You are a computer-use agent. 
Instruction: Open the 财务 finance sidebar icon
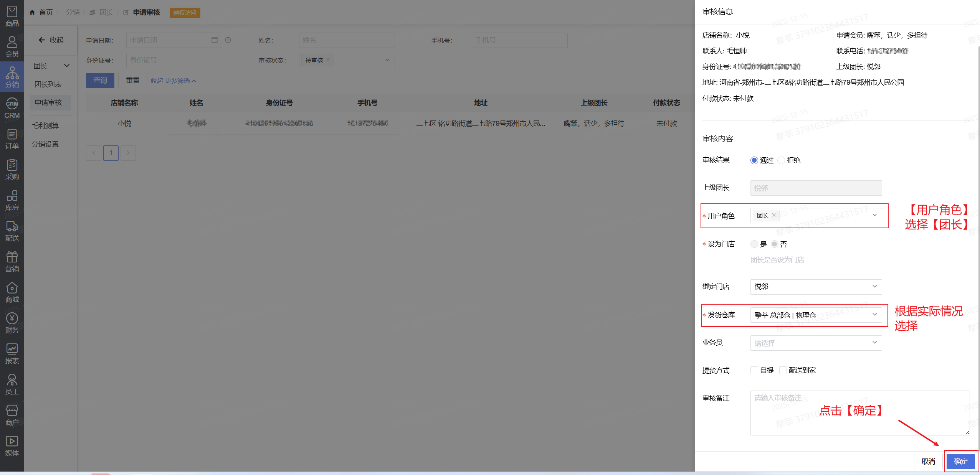[x=12, y=323]
